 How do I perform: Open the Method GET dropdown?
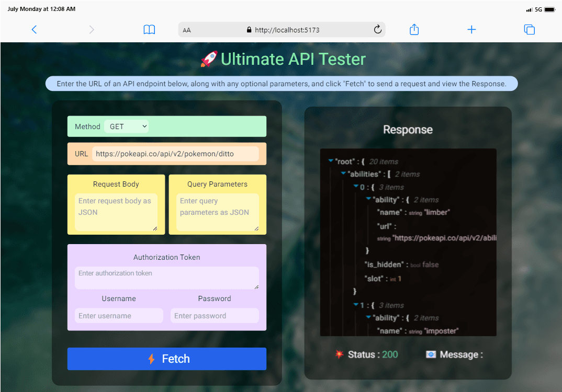[127, 126]
